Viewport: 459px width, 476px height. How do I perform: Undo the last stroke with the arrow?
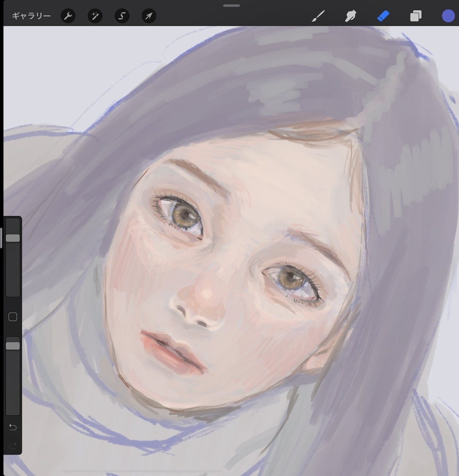13,427
